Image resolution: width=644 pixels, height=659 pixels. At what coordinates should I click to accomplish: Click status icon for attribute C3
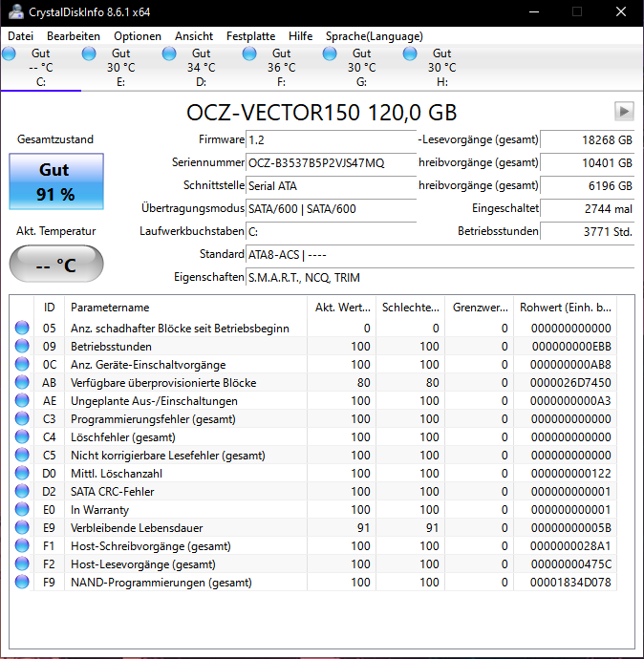point(22,418)
